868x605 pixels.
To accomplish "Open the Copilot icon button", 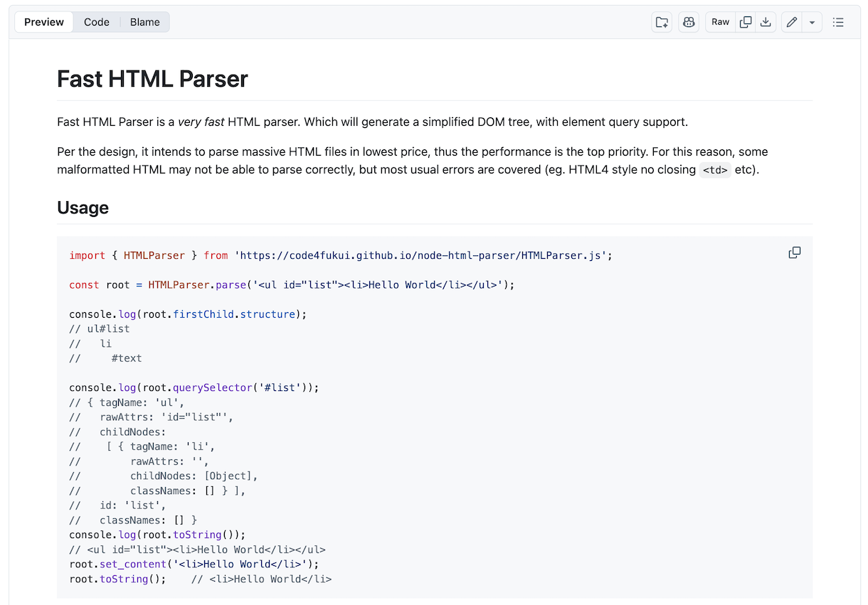I will (x=689, y=22).
